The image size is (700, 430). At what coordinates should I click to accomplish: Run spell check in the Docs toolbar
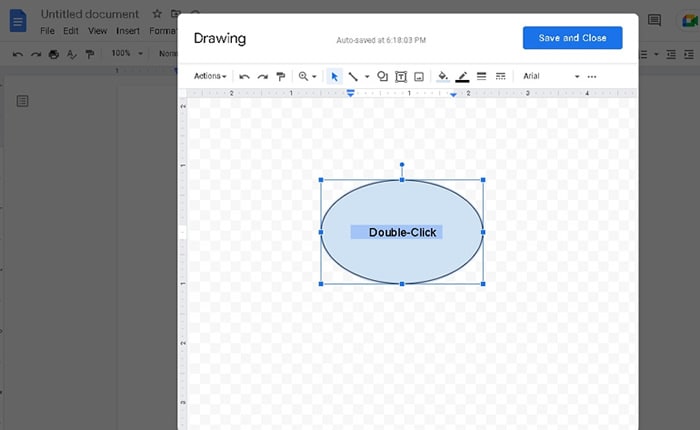click(x=71, y=54)
